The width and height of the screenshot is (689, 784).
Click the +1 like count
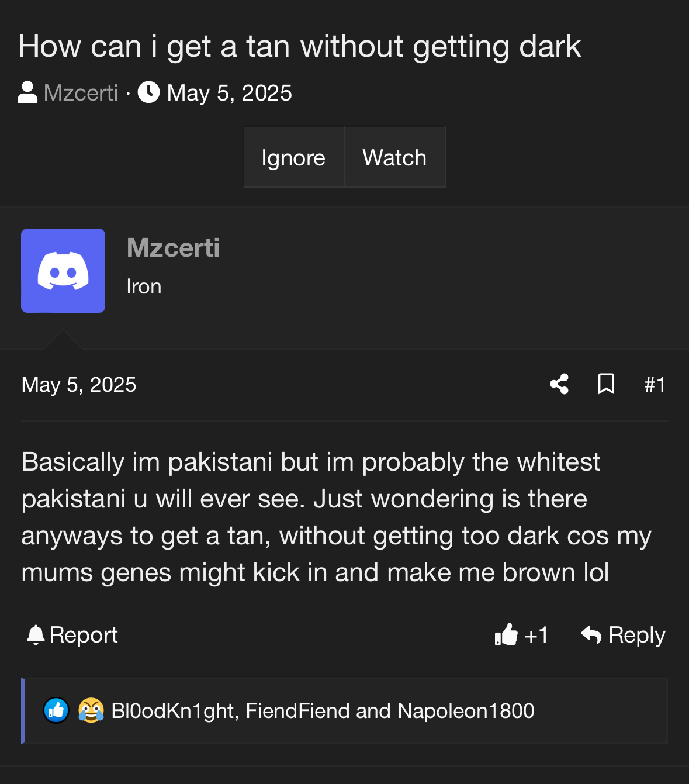pyautogui.click(x=536, y=635)
